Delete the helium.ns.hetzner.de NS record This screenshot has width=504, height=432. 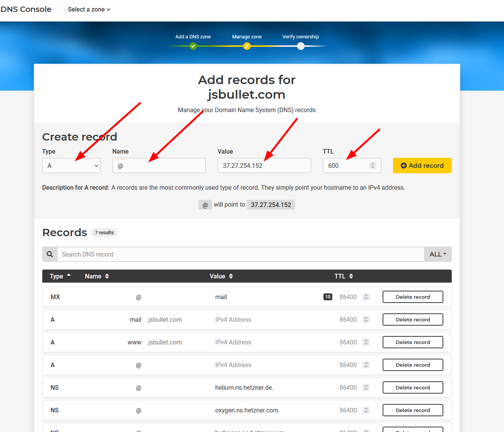tap(413, 387)
